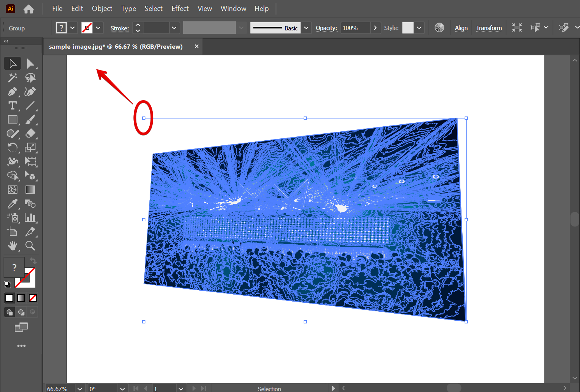
Task: Click the Fill color swatch in the toolbar
Action: tap(14, 267)
